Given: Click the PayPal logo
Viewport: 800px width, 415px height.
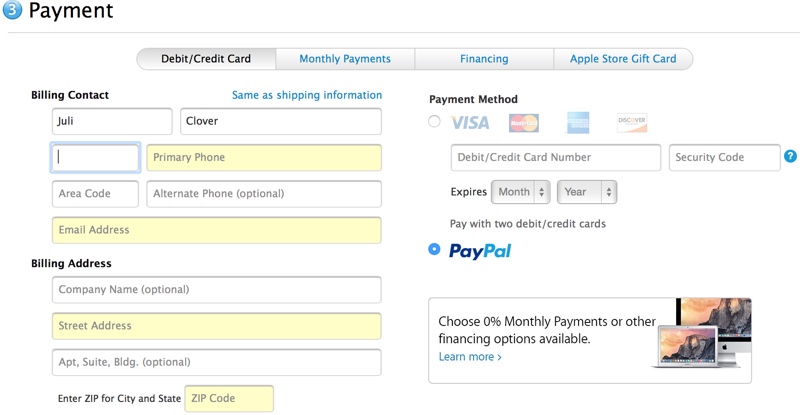Looking at the screenshot, I should 480,251.
